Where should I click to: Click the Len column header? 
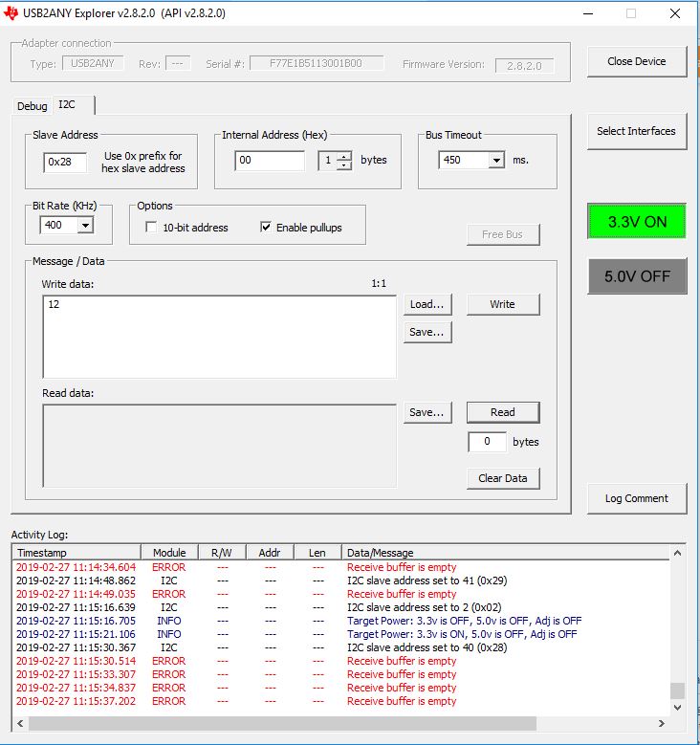(317, 553)
